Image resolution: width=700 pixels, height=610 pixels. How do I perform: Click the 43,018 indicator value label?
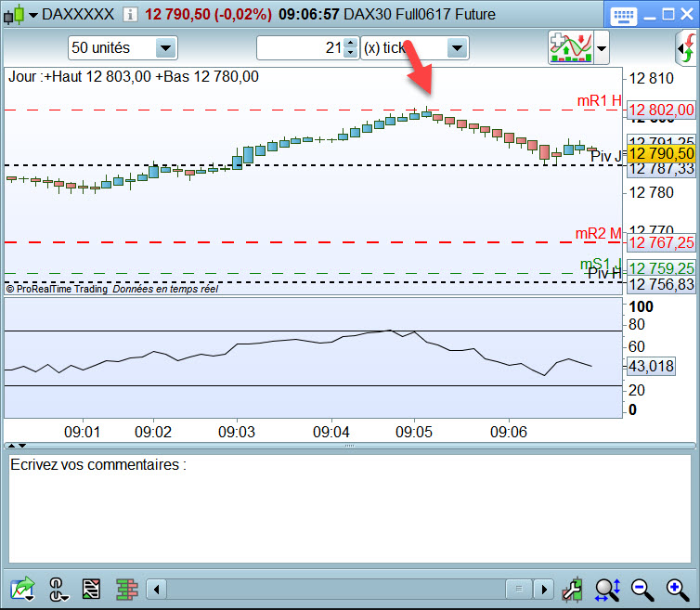pyautogui.click(x=652, y=366)
